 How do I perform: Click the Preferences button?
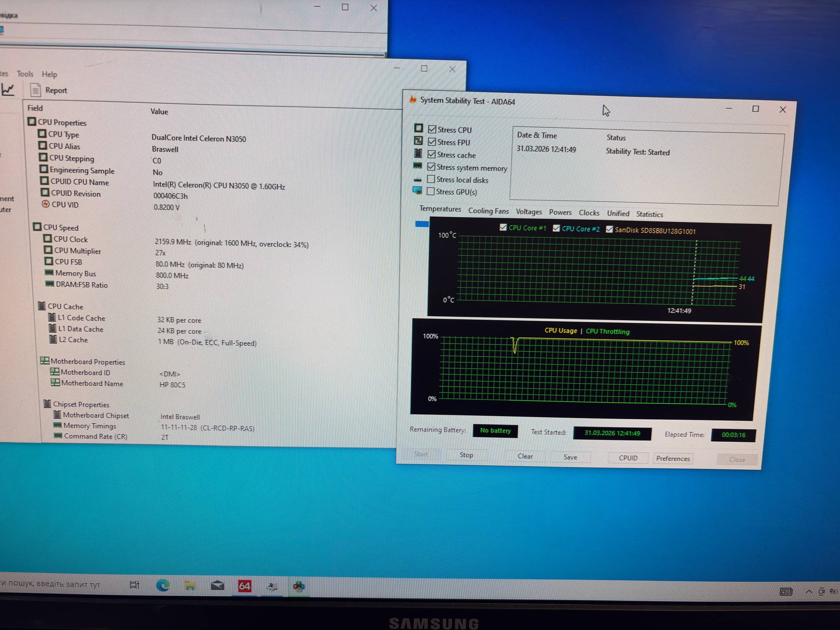[x=673, y=458]
